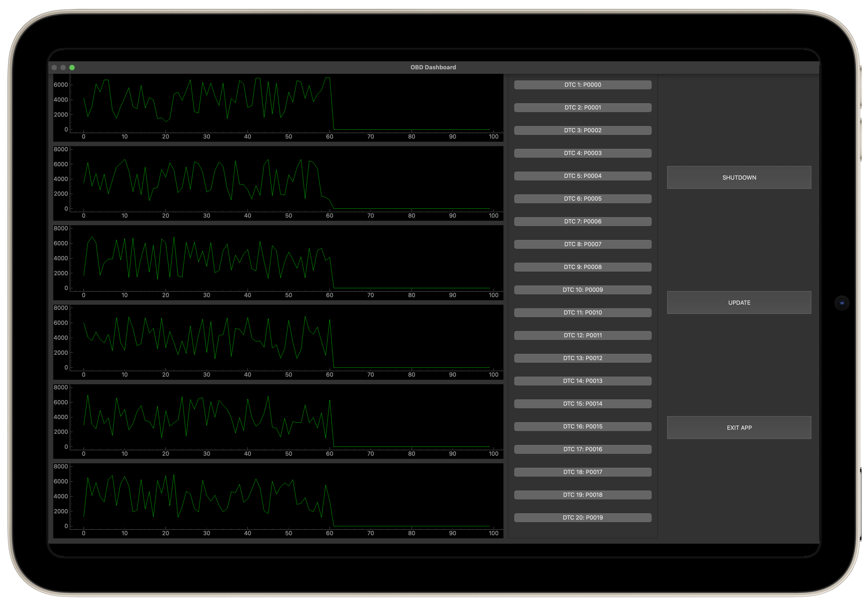This screenshot has width=868, height=606.
Task: Click the green maximize window button
Action: tap(72, 67)
